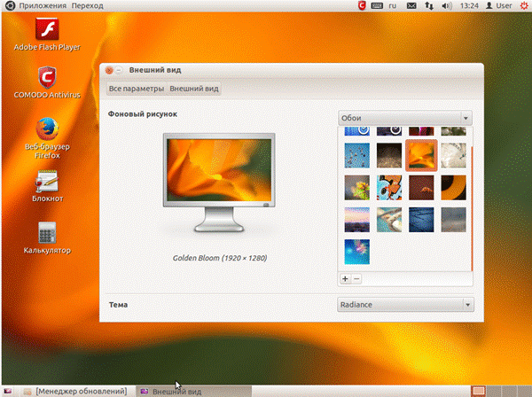Select the blue wallpaper with flying birds
This screenshot has height=397, width=532.
tap(357, 156)
